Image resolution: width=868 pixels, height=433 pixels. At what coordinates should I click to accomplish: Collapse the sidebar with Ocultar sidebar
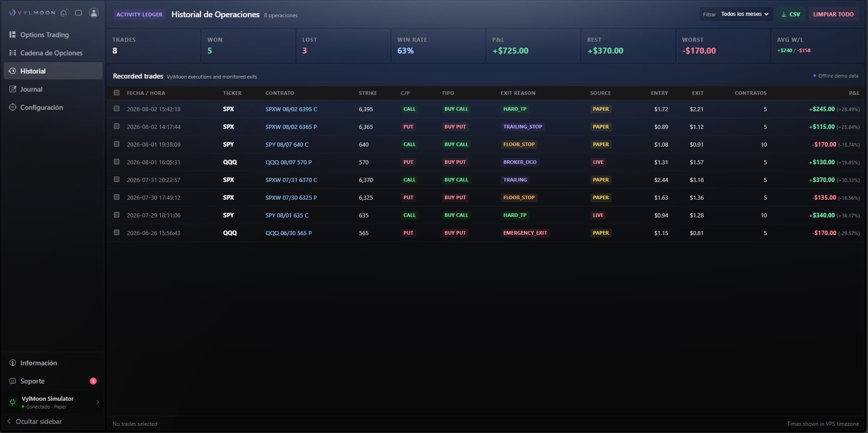(x=34, y=422)
